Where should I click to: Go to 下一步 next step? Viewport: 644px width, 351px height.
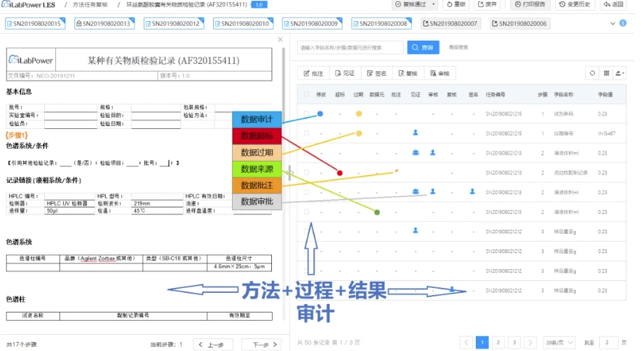pos(260,344)
